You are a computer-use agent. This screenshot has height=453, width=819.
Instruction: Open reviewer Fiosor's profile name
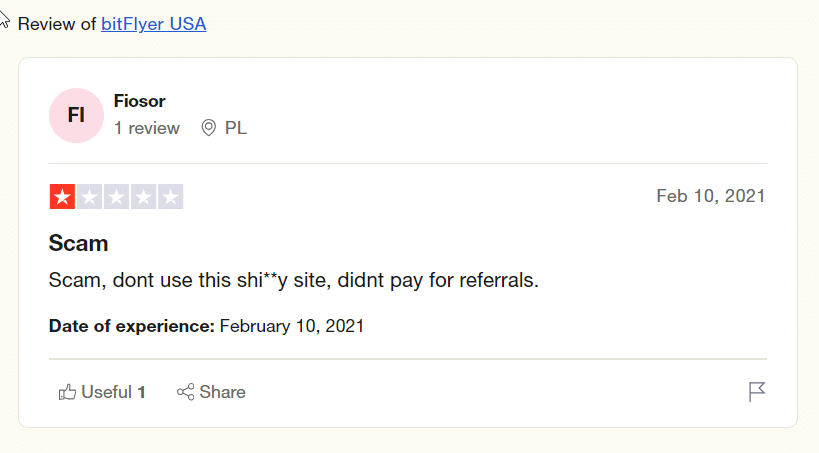point(139,101)
